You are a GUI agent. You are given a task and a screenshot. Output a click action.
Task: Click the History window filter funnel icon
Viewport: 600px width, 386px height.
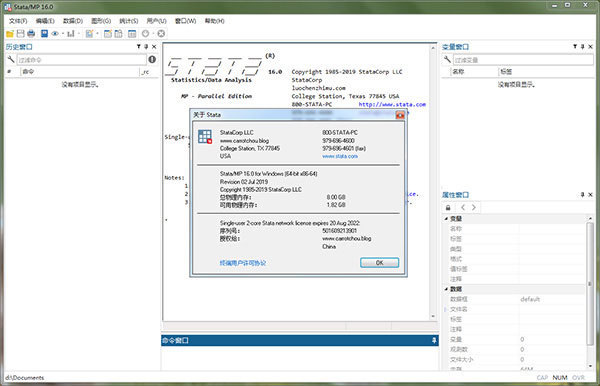[139, 46]
